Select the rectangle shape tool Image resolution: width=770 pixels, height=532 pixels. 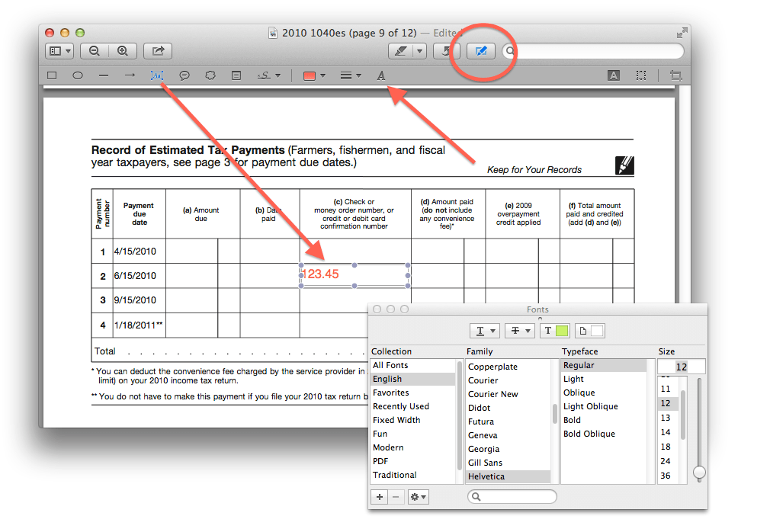point(52,75)
